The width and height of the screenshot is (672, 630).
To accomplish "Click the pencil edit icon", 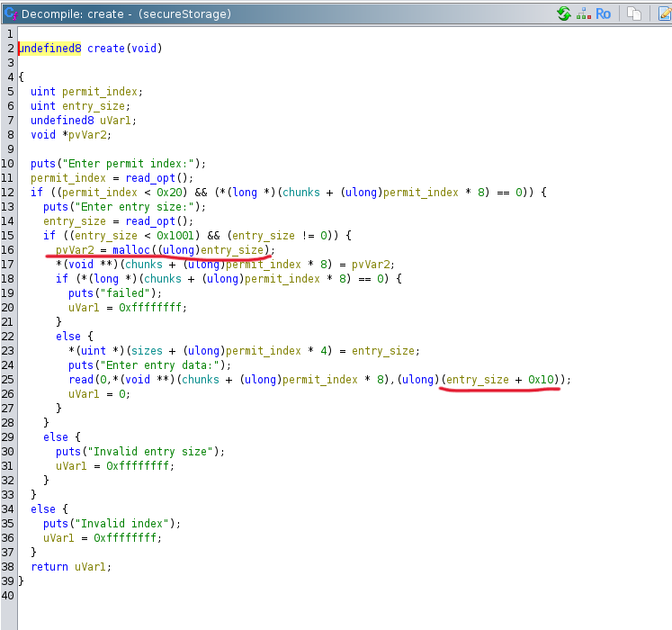I will pos(665,13).
